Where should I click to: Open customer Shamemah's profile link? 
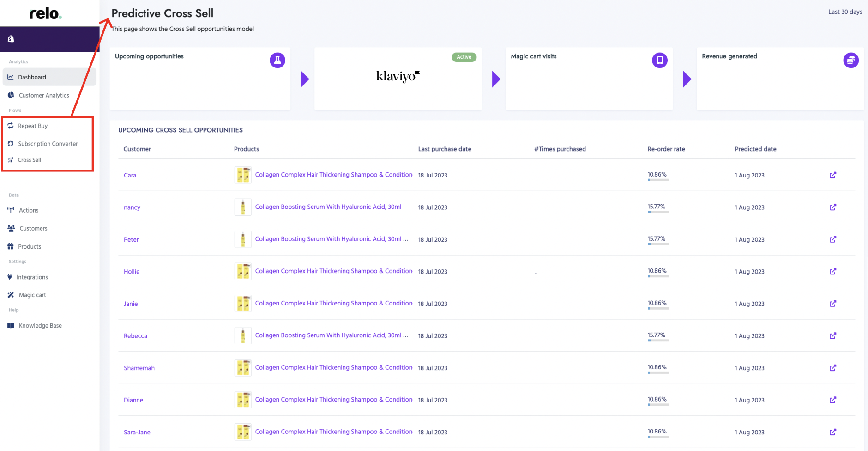(139, 368)
